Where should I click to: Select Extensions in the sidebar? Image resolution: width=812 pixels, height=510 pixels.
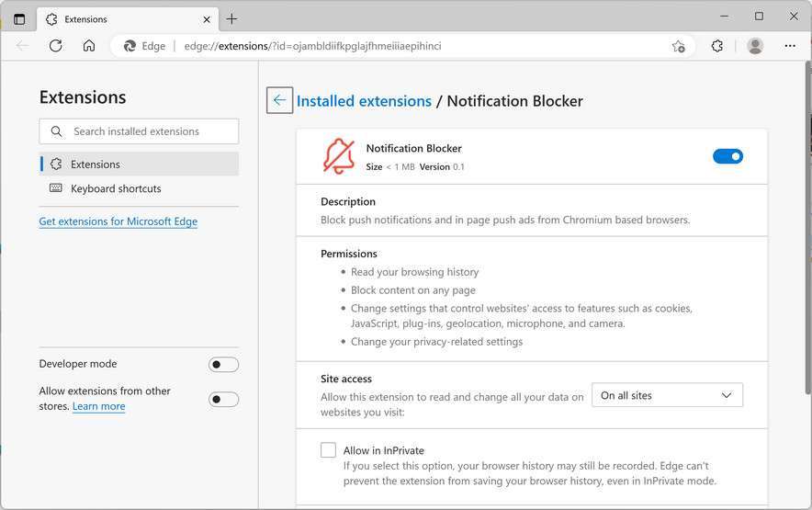[96, 164]
